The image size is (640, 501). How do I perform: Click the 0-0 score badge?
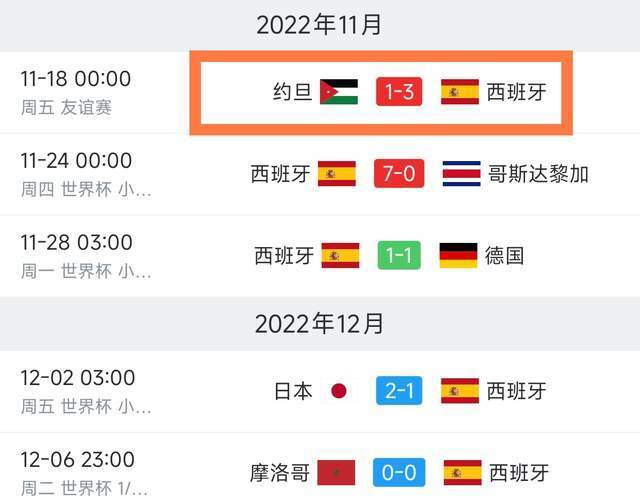coord(399,472)
